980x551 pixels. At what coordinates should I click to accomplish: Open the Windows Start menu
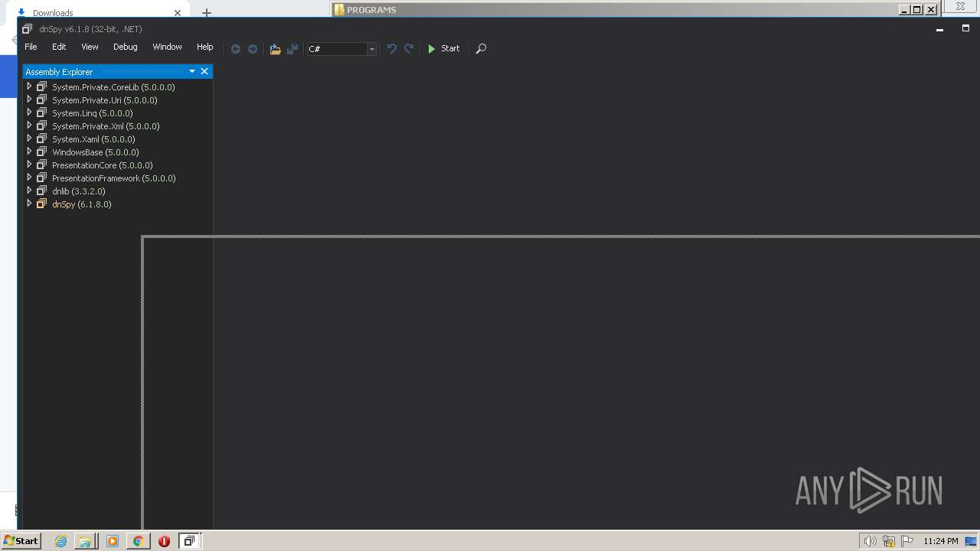pos(21,540)
